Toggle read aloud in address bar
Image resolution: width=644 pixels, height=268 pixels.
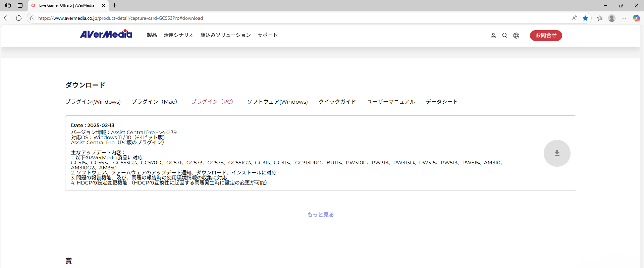coord(575,18)
